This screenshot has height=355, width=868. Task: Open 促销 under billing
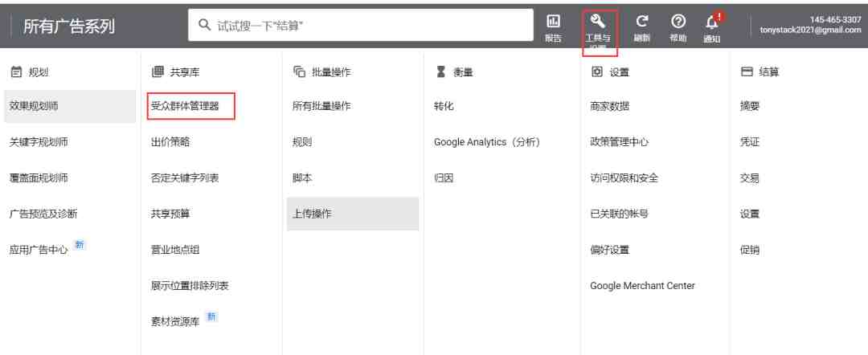(x=750, y=250)
